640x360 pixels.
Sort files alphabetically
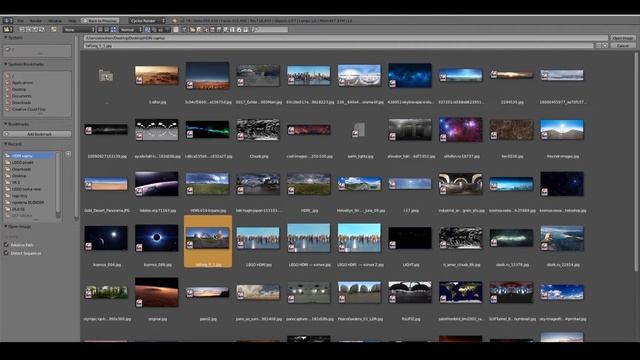147,29
